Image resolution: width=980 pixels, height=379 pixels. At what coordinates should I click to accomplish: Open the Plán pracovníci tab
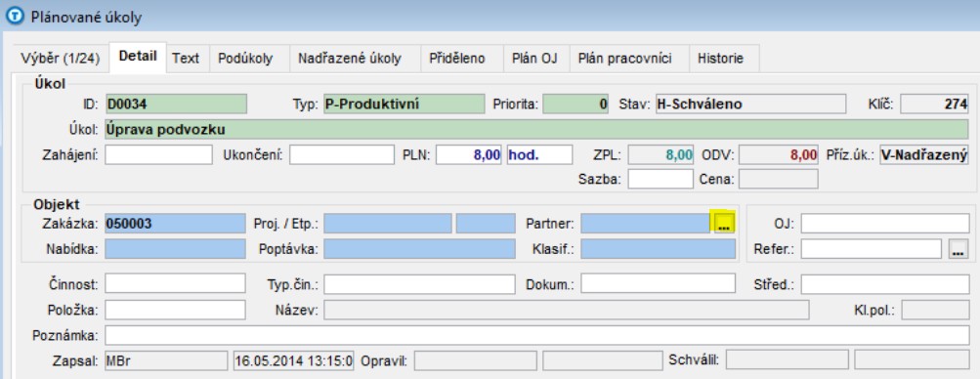(625, 59)
